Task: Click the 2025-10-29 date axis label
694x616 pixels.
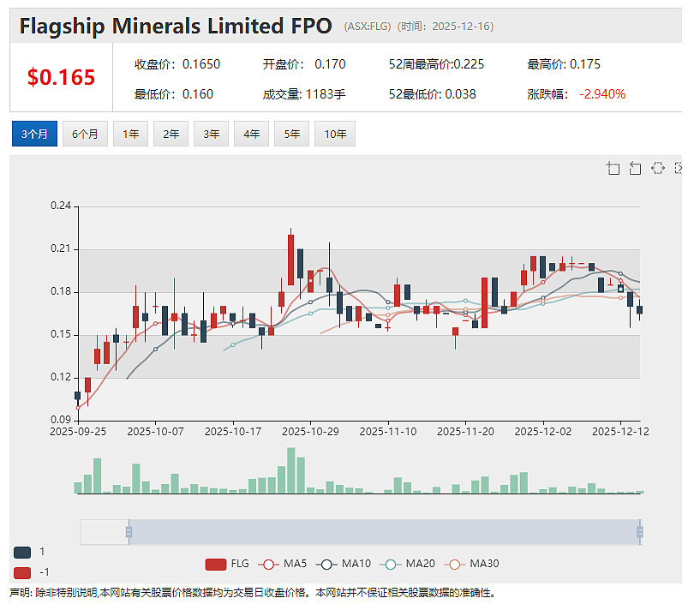Action: (310, 432)
